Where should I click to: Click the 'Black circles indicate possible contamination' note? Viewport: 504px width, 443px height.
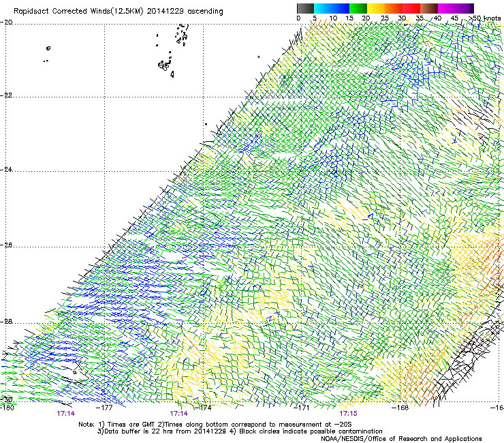307,431
